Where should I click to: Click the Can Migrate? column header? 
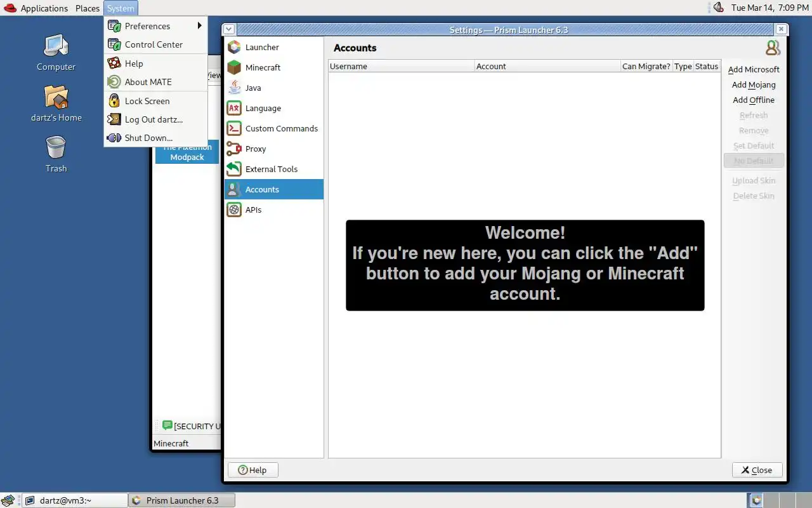[x=646, y=66]
